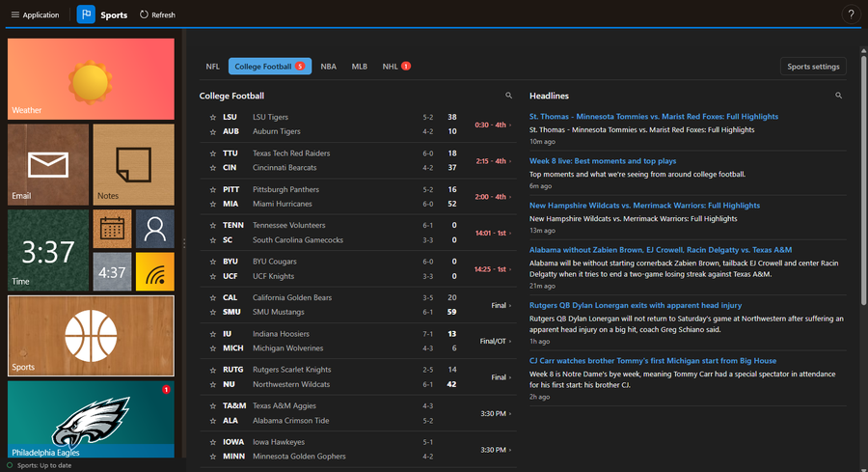This screenshot has width=868, height=472.
Task: Favorite Iowa Hawkeyes with star
Action: coord(212,442)
